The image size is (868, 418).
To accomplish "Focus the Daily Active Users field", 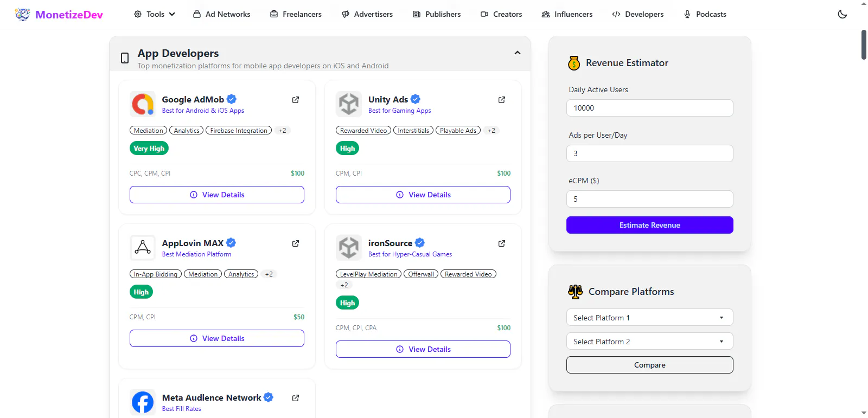I will pos(650,108).
